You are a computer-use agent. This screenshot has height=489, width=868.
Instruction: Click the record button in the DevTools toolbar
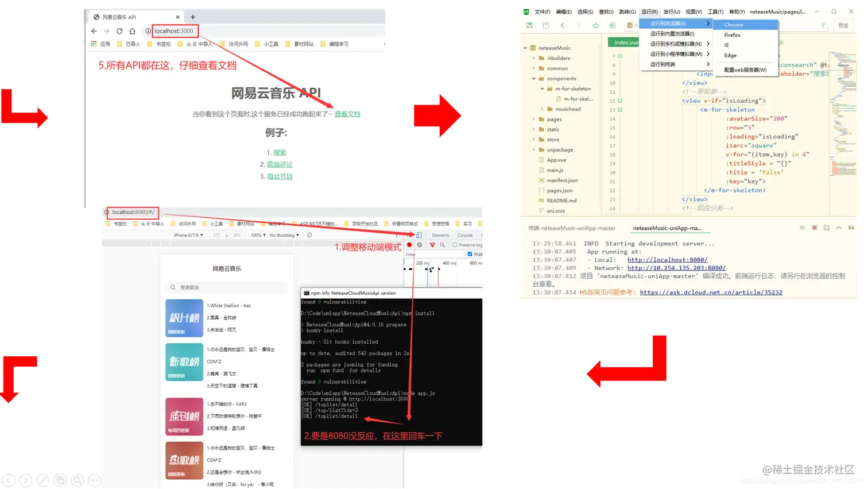click(x=408, y=245)
